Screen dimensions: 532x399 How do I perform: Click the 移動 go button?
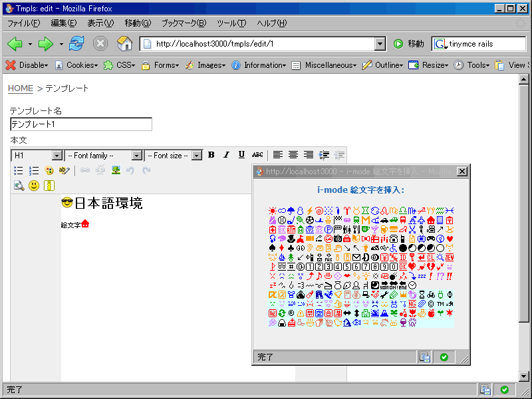point(408,44)
